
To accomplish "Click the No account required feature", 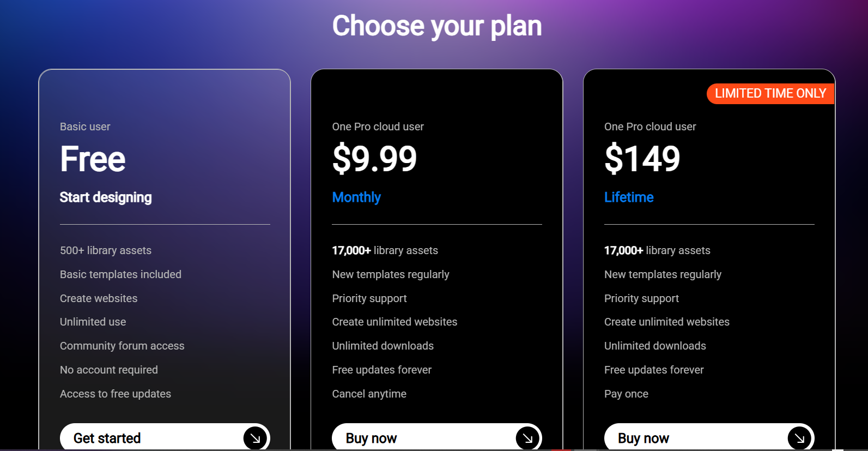I will [x=109, y=370].
